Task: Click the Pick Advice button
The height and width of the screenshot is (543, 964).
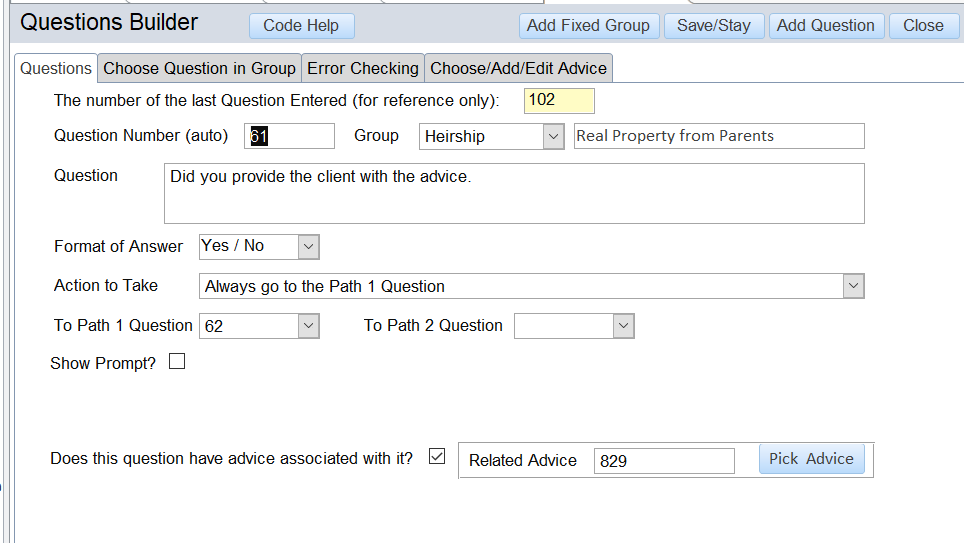Action: point(811,459)
